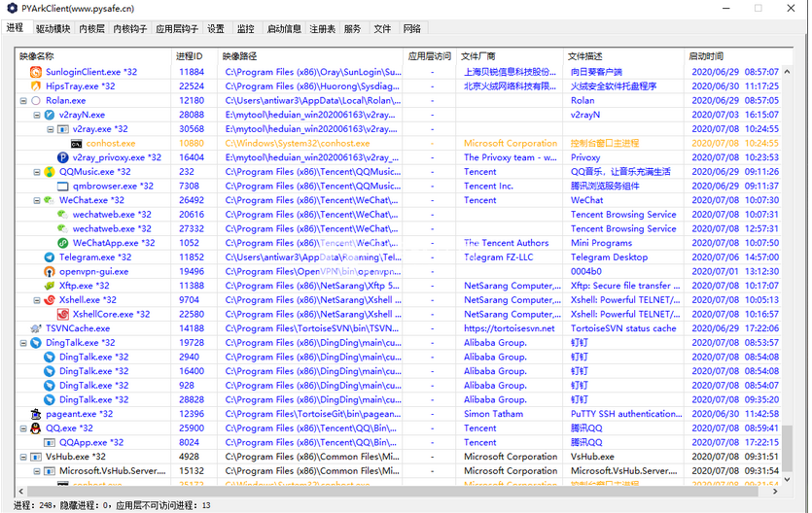Collapse the DingTalk.exe process tree
This screenshot has height=513, width=812.
(23, 343)
